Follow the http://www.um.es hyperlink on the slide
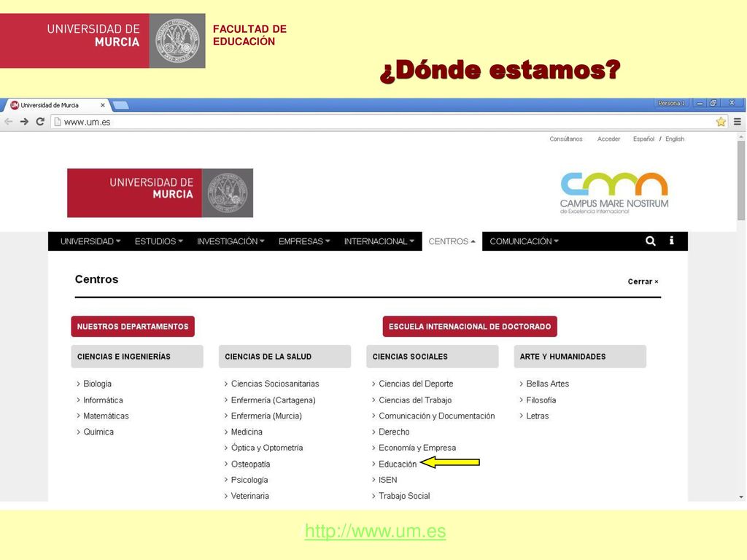This screenshot has width=747, height=560. click(x=376, y=531)
